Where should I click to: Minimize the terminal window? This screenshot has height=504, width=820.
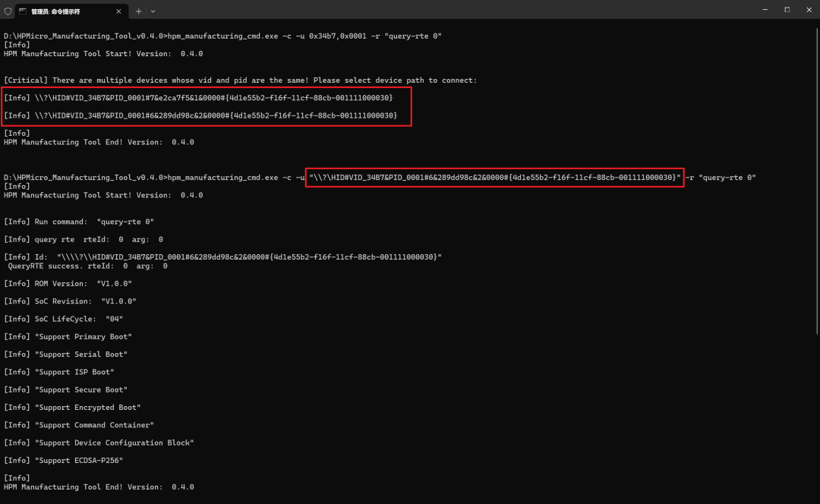pyautogui.click(x=765, y=9)
